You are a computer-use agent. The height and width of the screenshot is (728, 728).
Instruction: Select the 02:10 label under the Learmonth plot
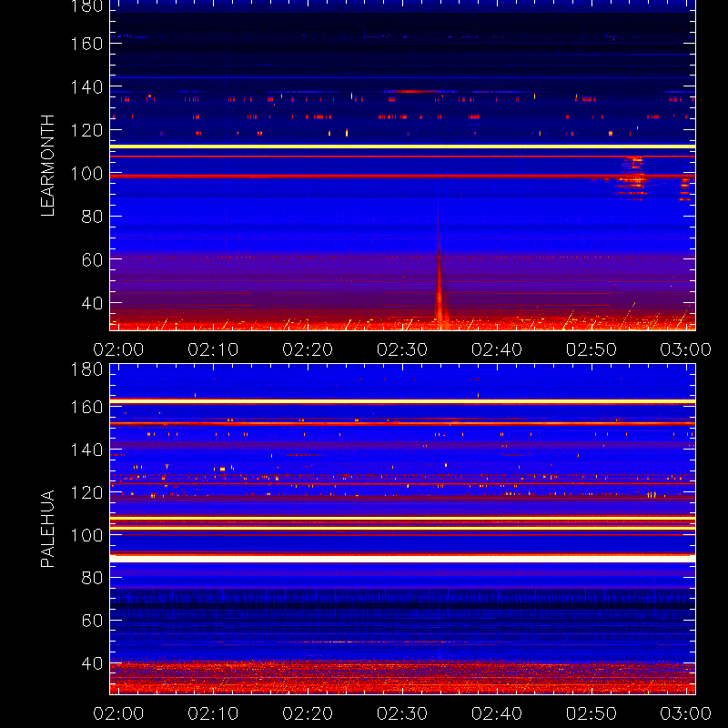[x=213, y=349]
